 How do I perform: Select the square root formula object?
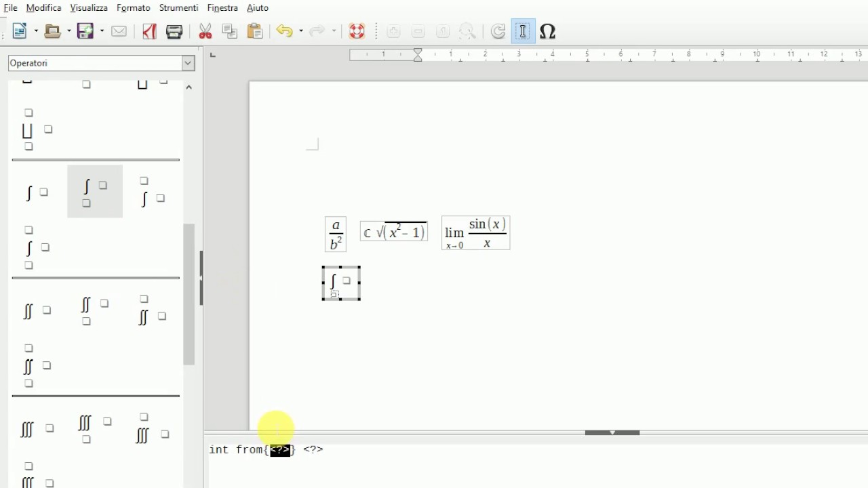[394, 231]
